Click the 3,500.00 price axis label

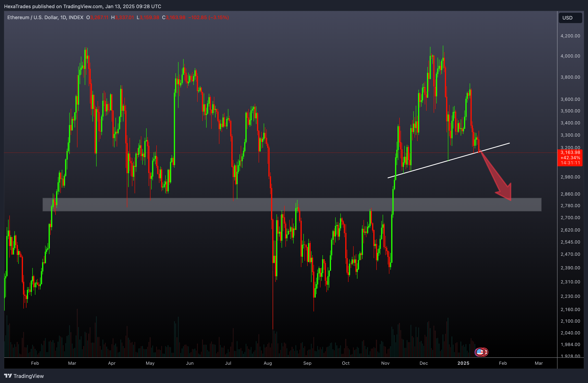point(570,111)
